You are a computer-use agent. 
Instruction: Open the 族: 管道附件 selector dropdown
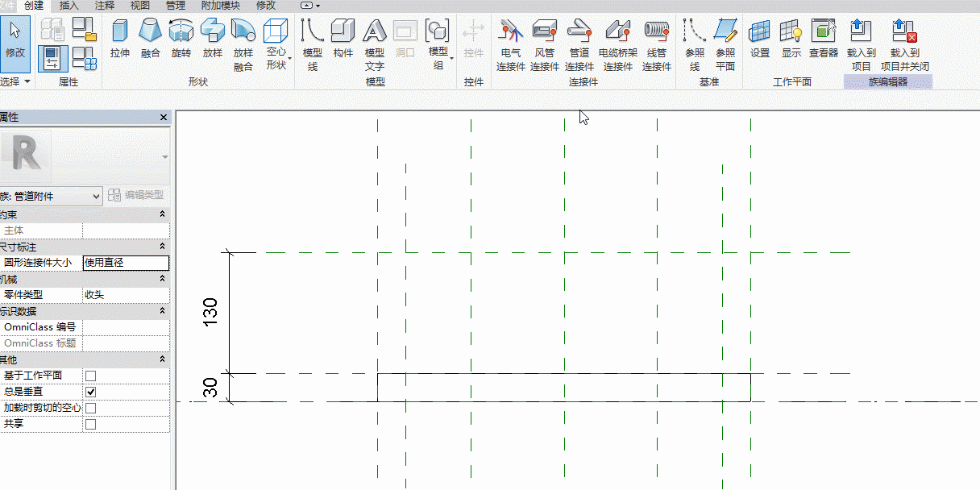pos(51,196)
